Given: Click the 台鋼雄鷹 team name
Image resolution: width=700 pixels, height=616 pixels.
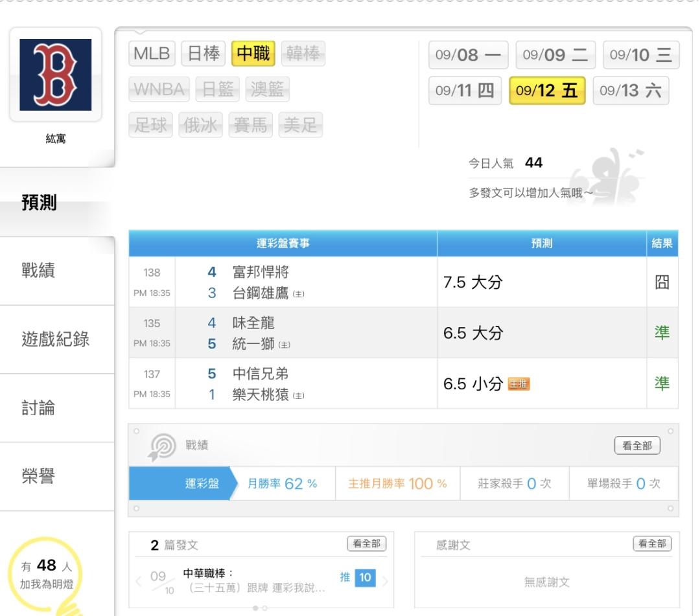Looking at the screenshot, I should point(261,293).
